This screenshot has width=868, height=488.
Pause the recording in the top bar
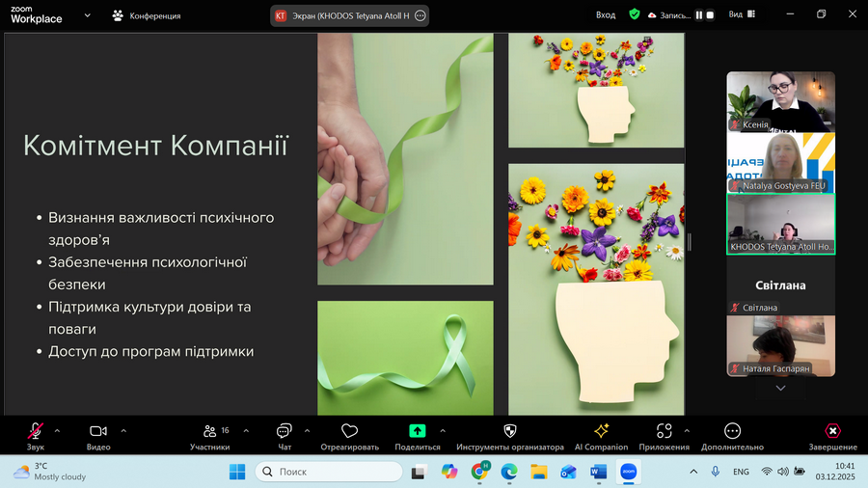click(x=699, y=15)
